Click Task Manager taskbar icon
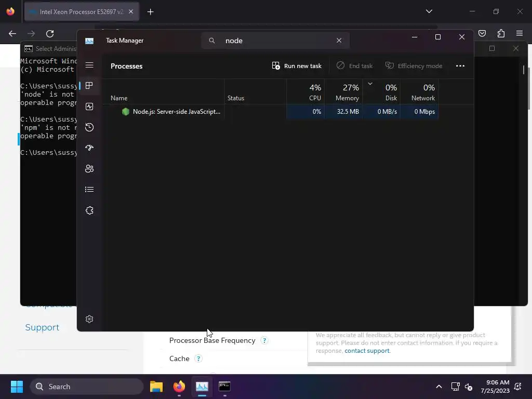 pyautogui.click(x=202, y=387)
